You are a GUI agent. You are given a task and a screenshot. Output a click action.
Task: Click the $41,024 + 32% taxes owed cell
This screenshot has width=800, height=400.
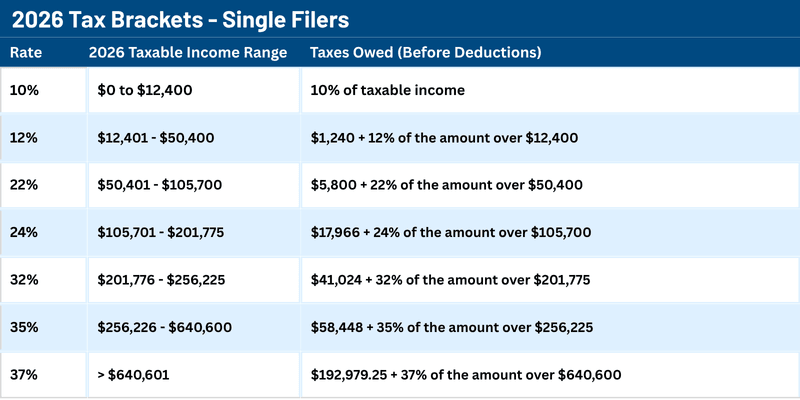(x=452, y=279)
